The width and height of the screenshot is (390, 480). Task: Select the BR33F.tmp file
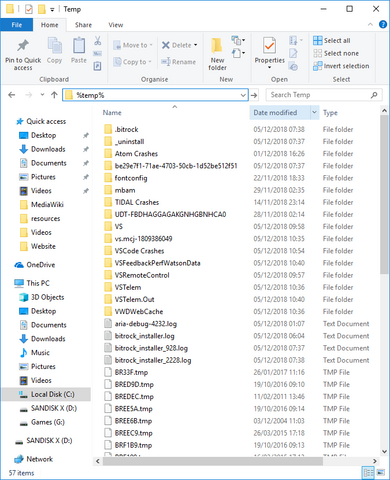tap(131, 372)
